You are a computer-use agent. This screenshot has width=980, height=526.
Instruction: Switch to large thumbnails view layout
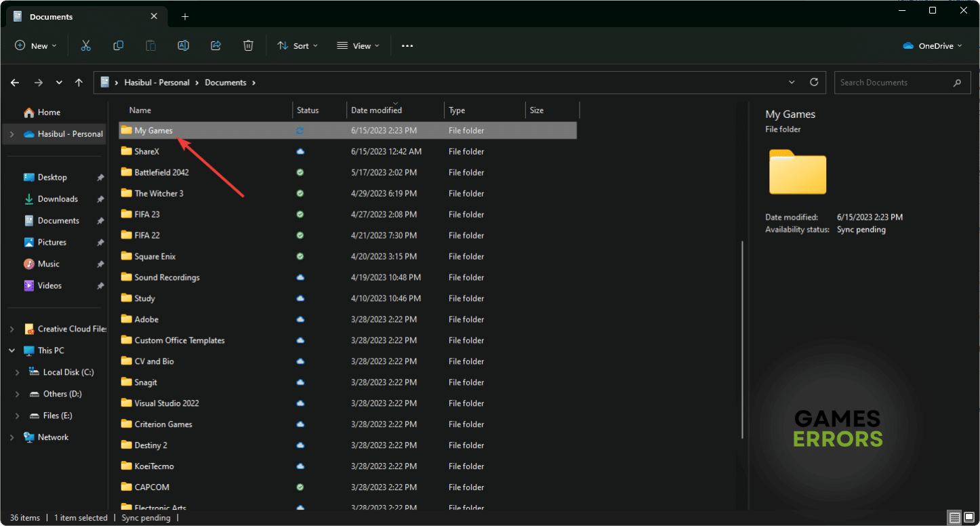click(969, 518)
